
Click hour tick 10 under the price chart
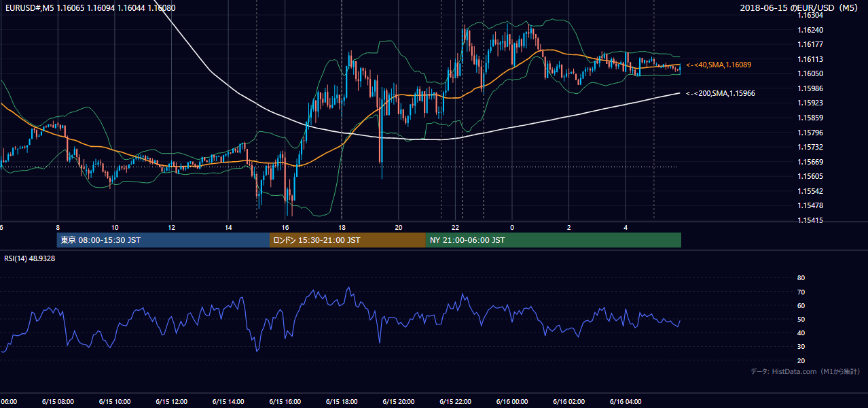point(115,228)
